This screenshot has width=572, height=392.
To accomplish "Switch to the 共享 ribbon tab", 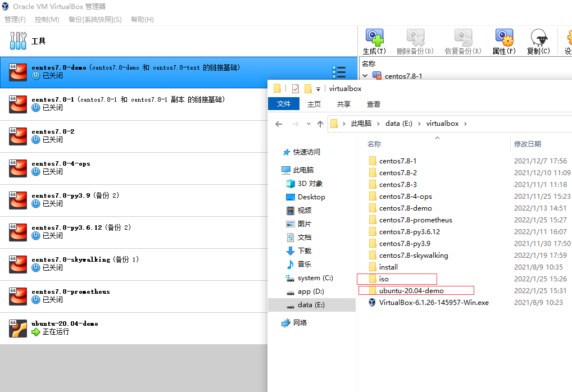I will point(344,104).
